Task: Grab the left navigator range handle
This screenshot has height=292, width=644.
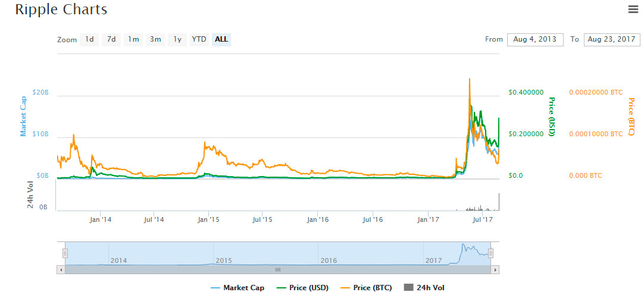Action: 65,253
